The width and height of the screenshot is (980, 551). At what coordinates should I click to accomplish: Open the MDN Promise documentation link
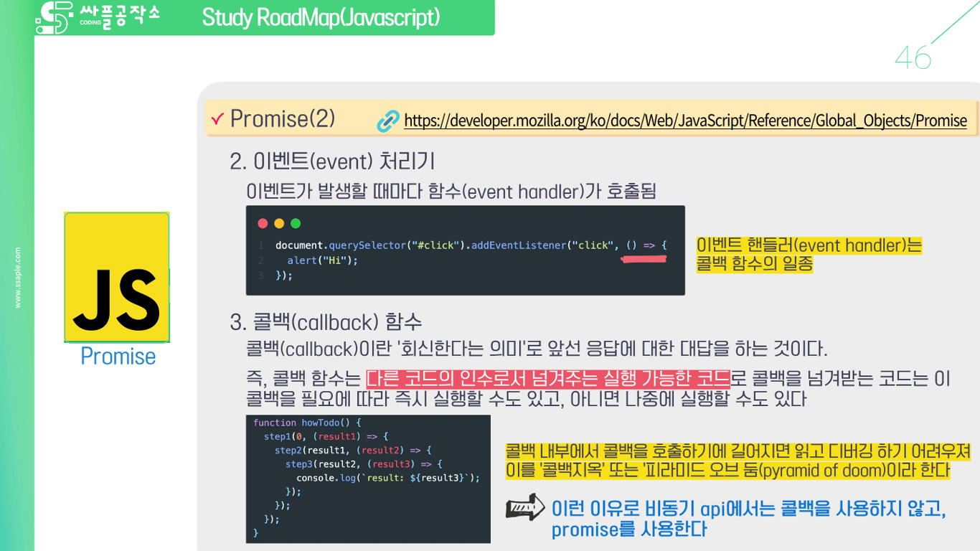685,120
